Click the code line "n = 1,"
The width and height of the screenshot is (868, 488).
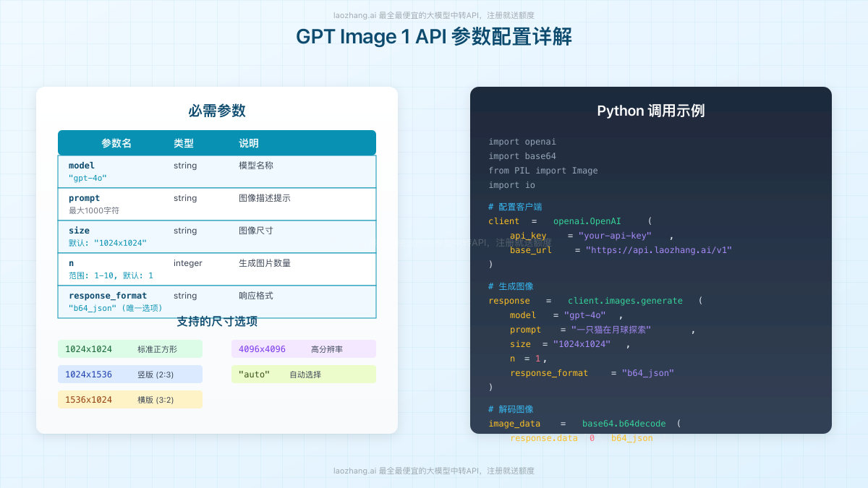pos(529,359)
